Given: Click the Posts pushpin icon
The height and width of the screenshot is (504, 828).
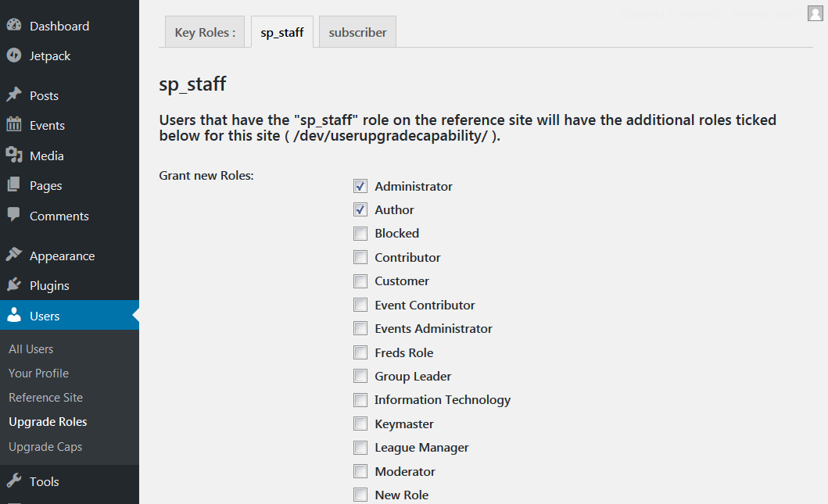Looking at the screenshot, I should [x=14, y=95].
